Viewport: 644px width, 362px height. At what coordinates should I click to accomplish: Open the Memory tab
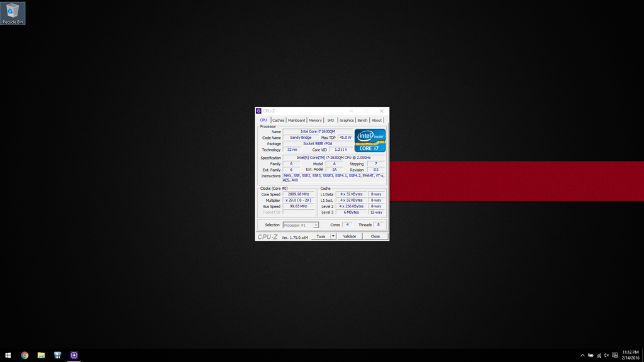(x=316, y=120)
